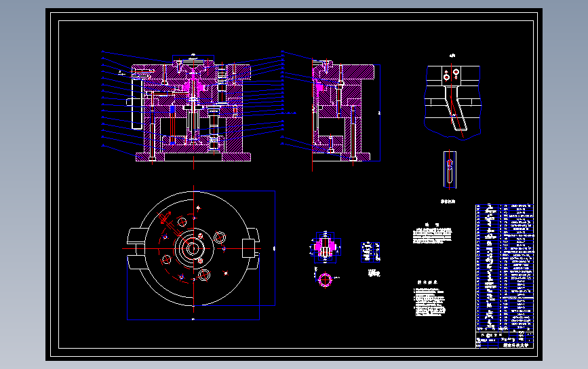Click the small blue parameter table
The width and height of the screenshot is (588, 369).
[370, 252]
